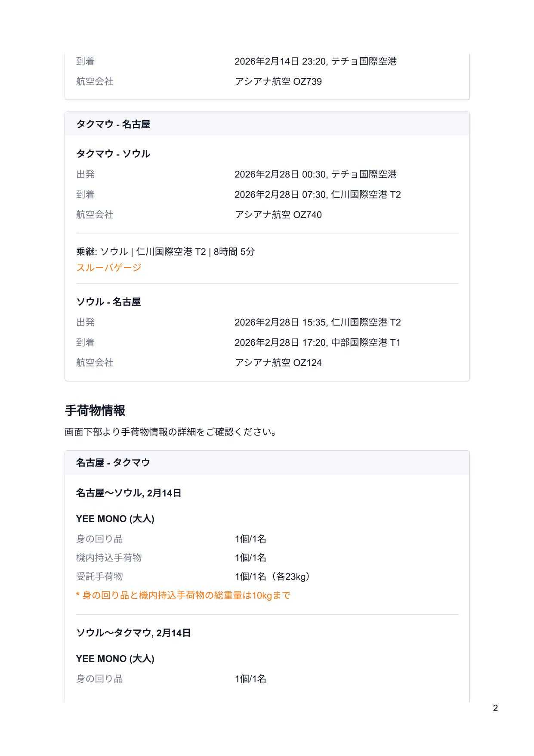The width and height of the screenshot is (534, 756).
Task: Click the ソウル - 名古屋 segment title
Action: coord(108,302)
